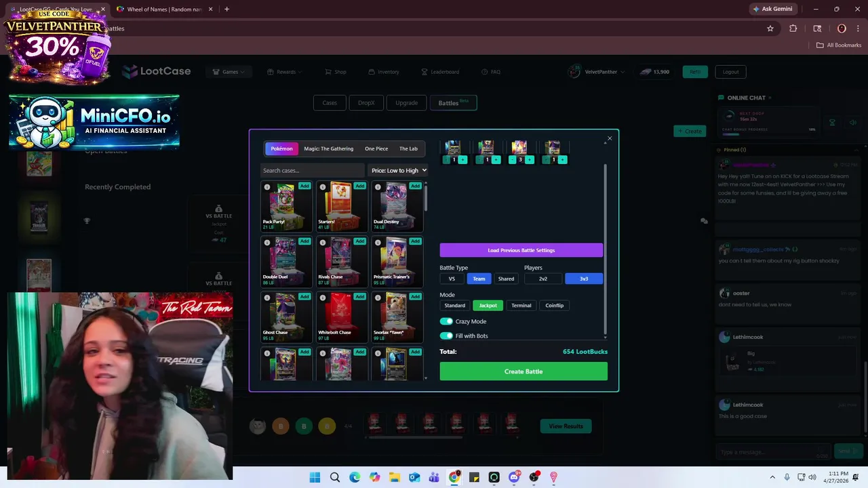
Task: Click the volume icon in system tray
Action: point(812,477)
